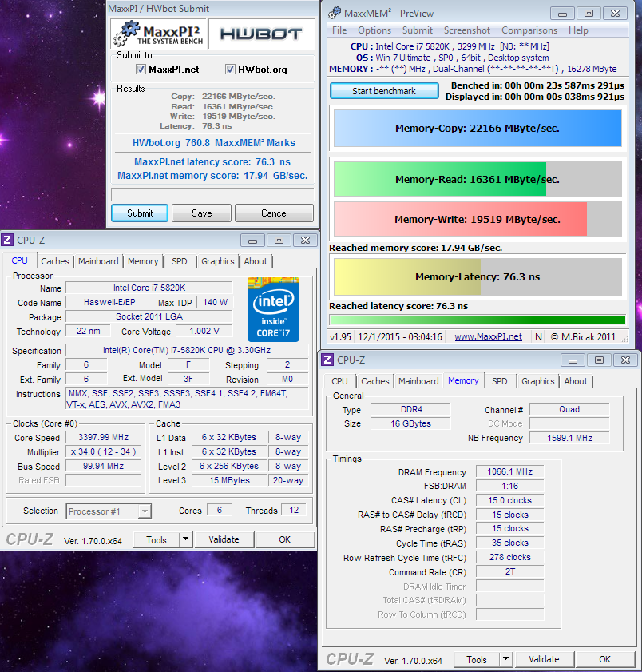This screenshot has height=672, width=642.
Task: Click the empty comment field above Submit
Action: 213,193
